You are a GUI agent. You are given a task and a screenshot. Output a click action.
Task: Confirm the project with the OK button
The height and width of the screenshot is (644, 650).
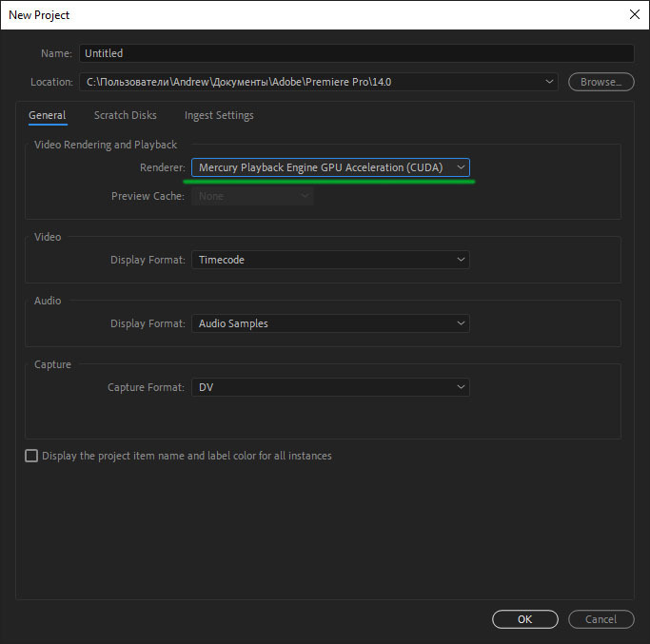pos(524,619)
